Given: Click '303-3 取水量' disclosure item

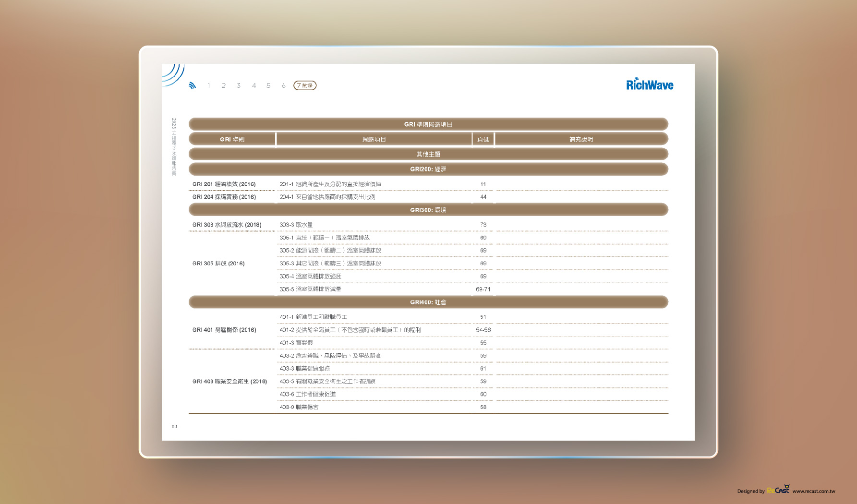Looking at the screenshot, I should [296, 225].
